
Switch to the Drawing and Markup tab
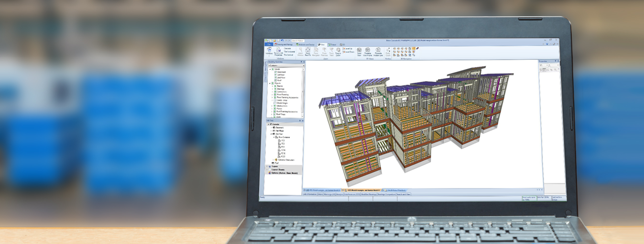[284, 44]
